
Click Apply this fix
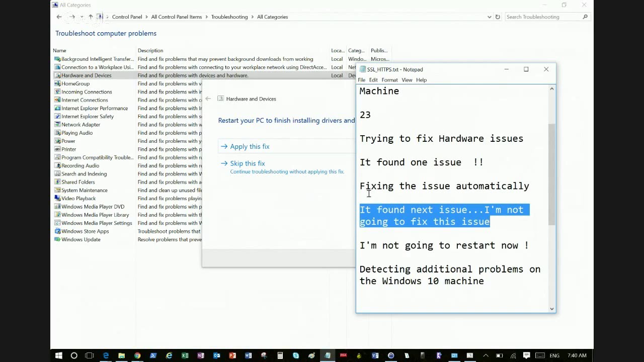[250, 146]
